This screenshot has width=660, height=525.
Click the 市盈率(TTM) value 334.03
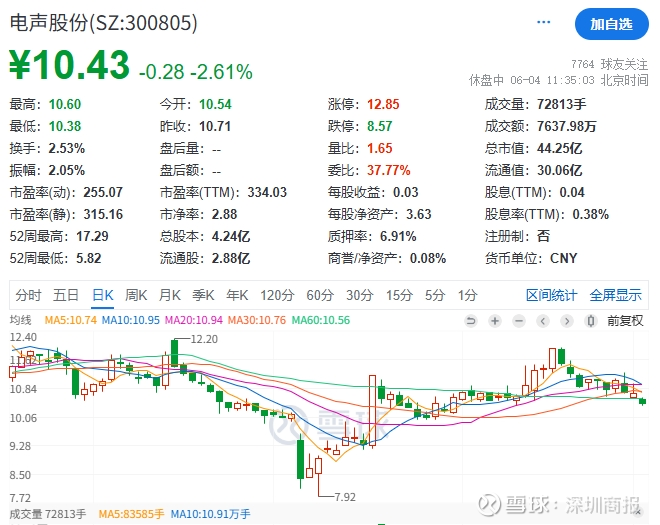click(267, 192)
